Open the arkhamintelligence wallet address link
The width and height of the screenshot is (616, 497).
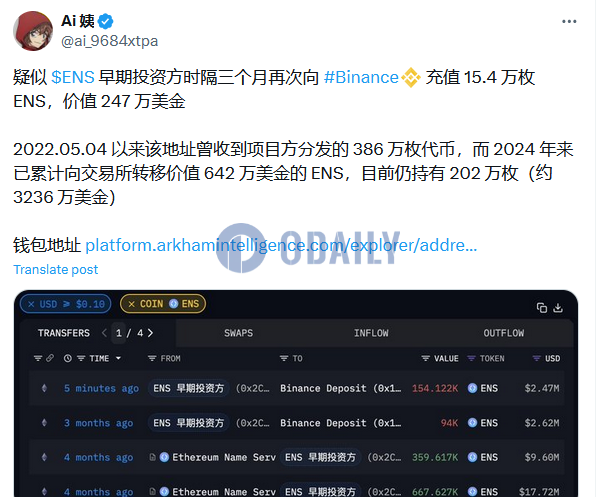(x=281, y=246)
